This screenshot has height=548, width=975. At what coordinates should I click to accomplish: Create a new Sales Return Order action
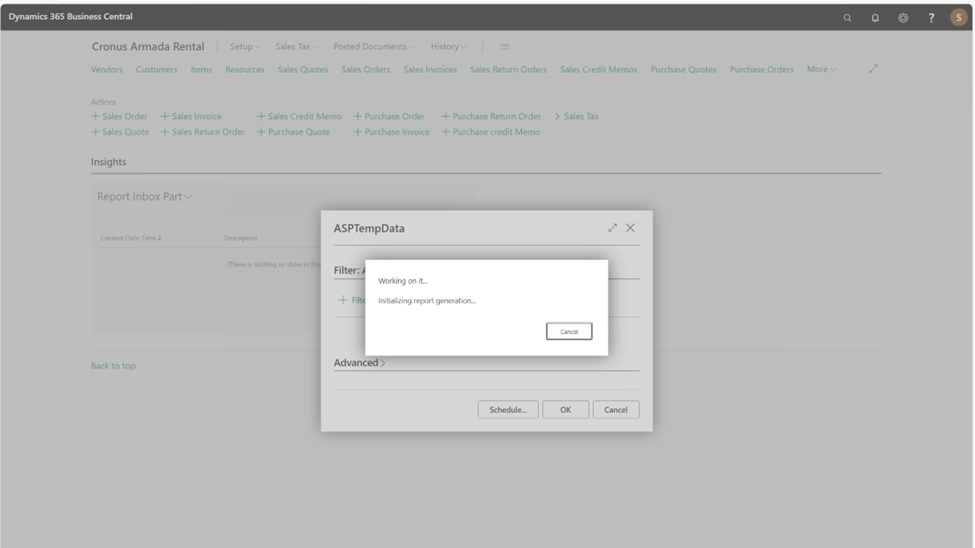click(203, 132)
